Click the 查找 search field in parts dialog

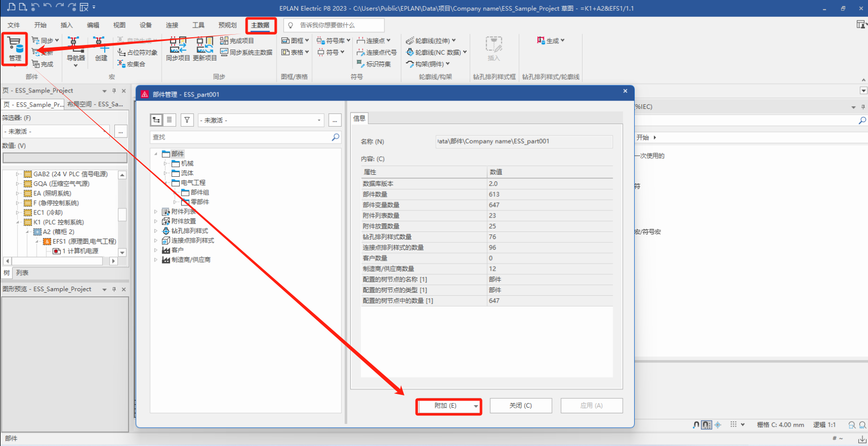tap(246, 137)
